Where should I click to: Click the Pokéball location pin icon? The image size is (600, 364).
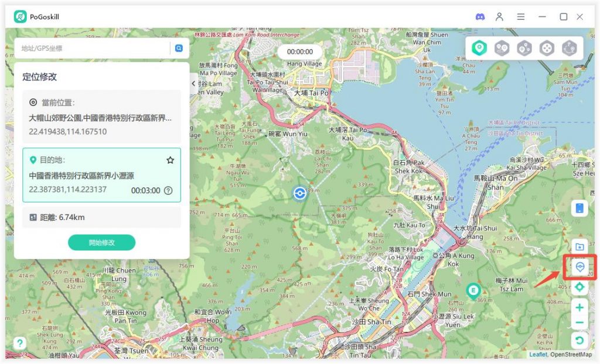[579, 267]
